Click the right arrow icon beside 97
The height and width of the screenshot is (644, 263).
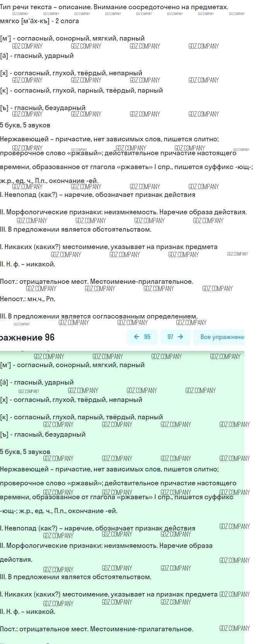180,337
